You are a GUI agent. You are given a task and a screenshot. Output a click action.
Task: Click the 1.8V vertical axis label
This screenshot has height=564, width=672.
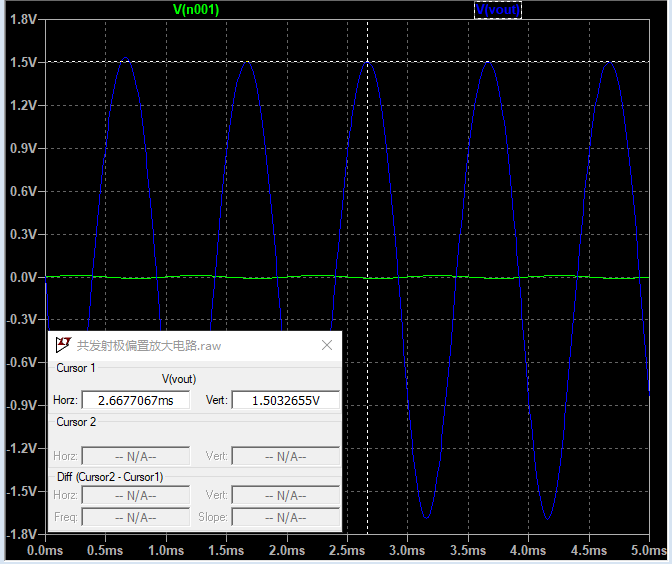point(23,19)
